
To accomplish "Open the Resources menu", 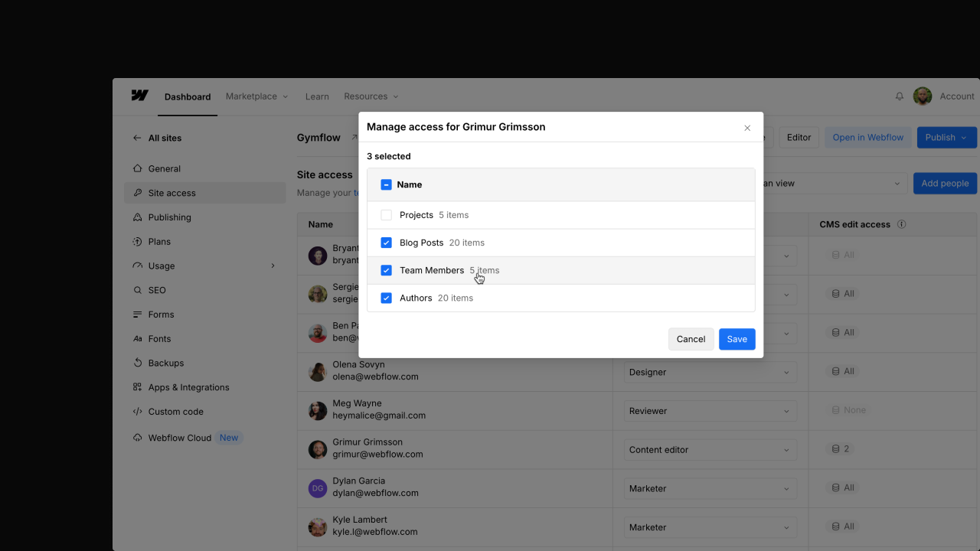I will (371, 96).
